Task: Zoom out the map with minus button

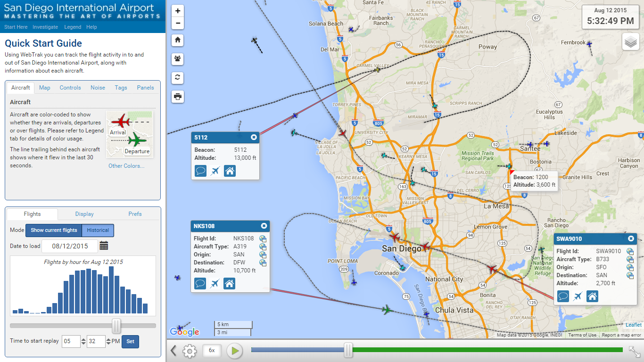Action: (x=178, y=23)
